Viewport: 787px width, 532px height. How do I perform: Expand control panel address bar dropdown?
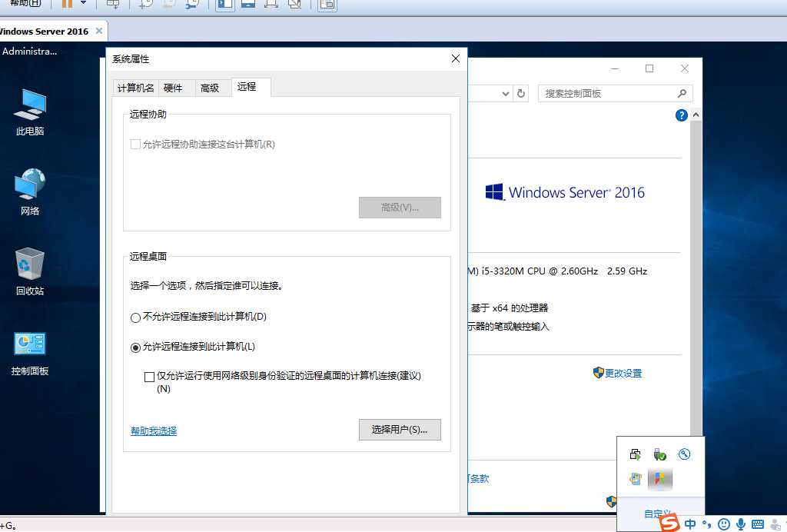point(506,94)
